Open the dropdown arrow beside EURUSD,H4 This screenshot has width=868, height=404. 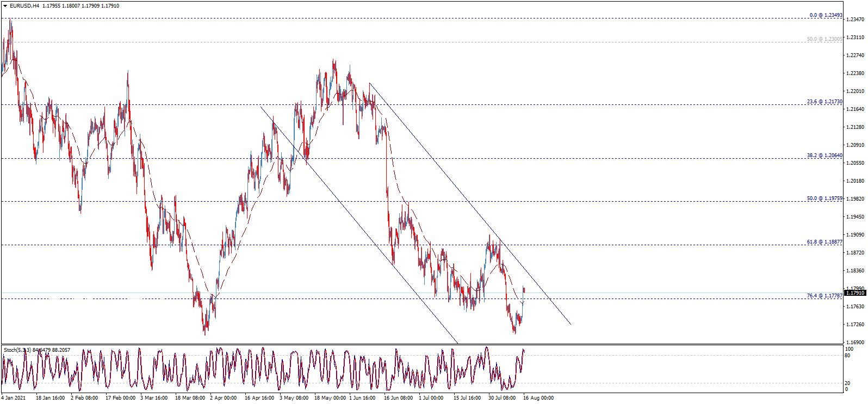[x=5, y=6]
